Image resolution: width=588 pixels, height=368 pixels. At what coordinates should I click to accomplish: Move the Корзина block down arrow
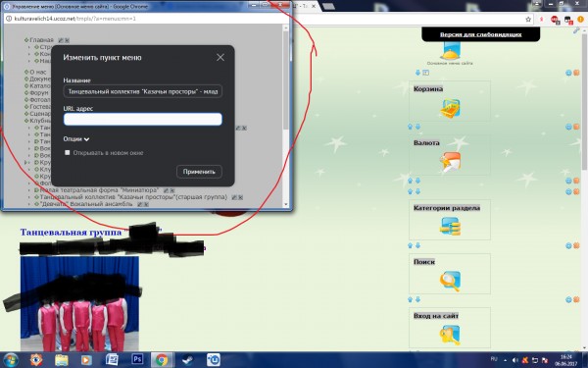pos(417,127)
